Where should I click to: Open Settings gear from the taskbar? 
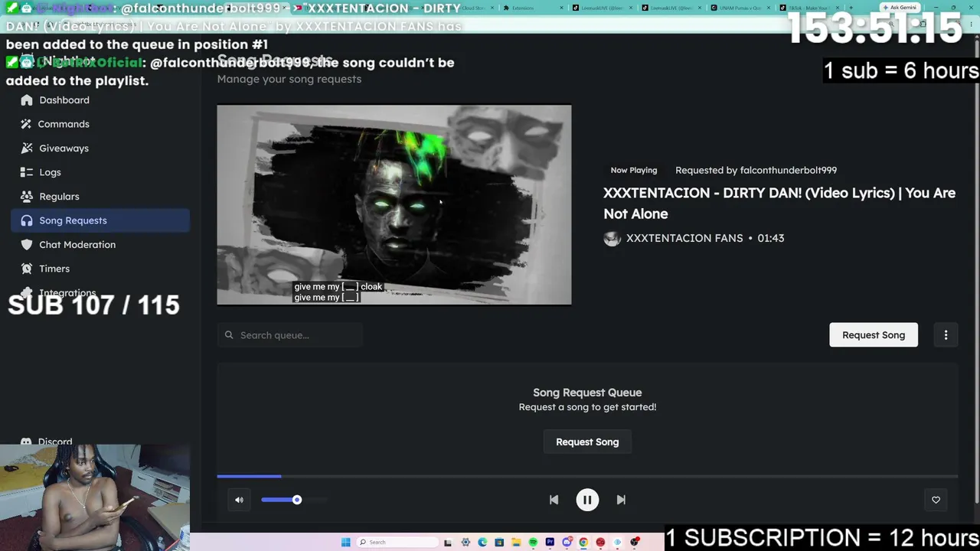(465, 542)
